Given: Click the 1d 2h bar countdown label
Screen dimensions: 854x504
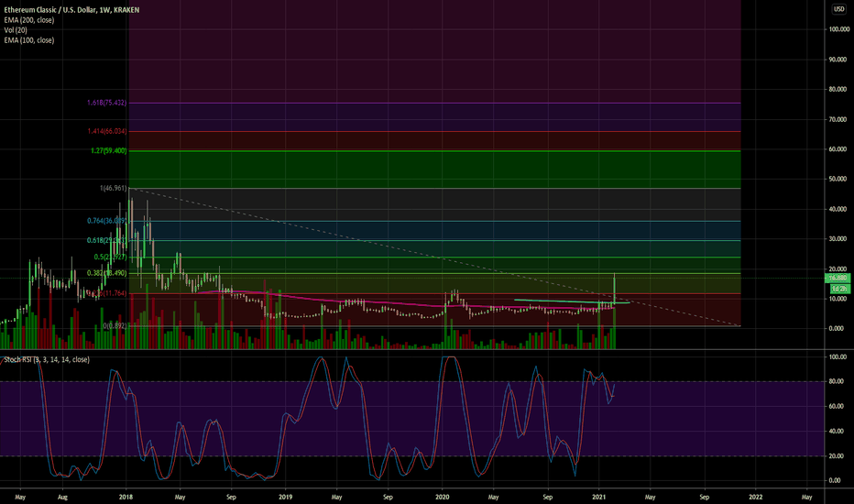Looking at the screenshot, I should point(838,289).
